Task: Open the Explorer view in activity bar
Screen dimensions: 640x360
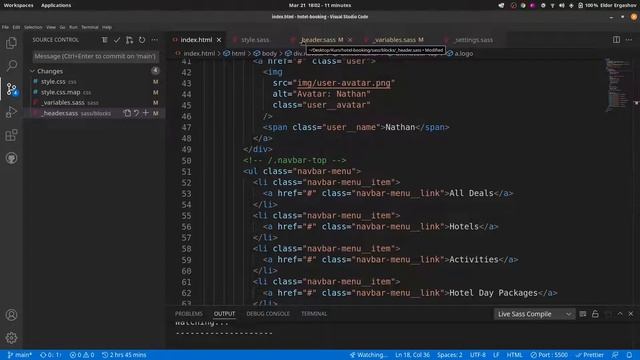Action: point(11,43)
